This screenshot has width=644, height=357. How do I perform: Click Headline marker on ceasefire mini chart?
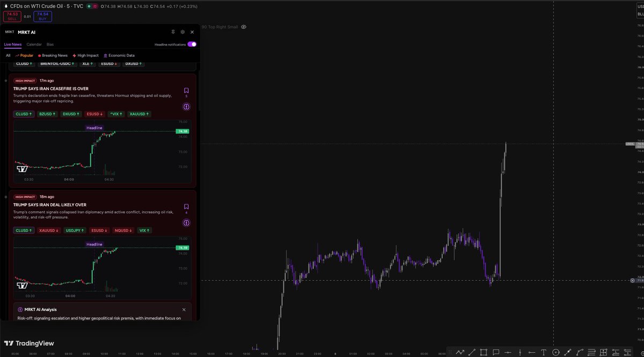coord(94,128)
